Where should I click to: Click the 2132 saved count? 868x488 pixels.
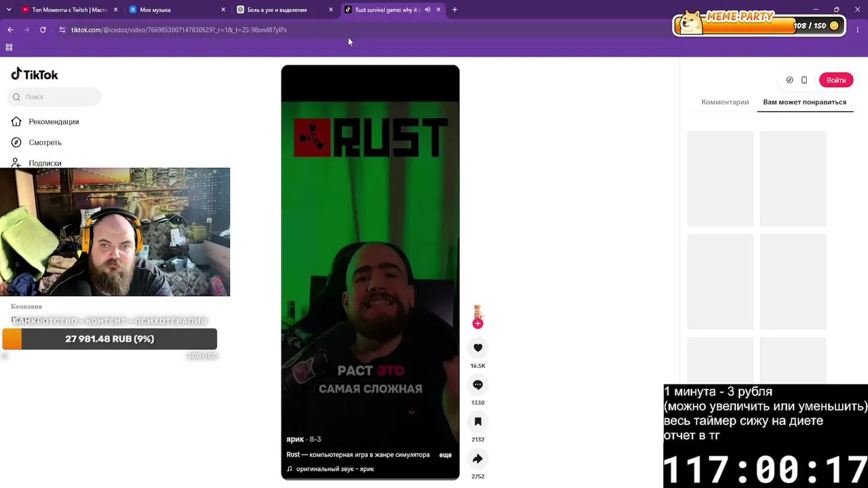click(477, 439)
